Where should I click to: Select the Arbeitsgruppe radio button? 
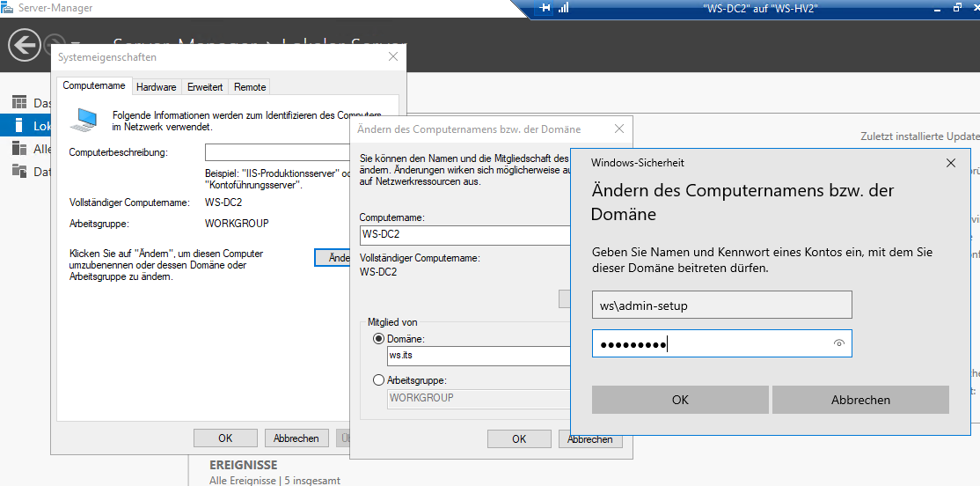[x=378, y=379]
